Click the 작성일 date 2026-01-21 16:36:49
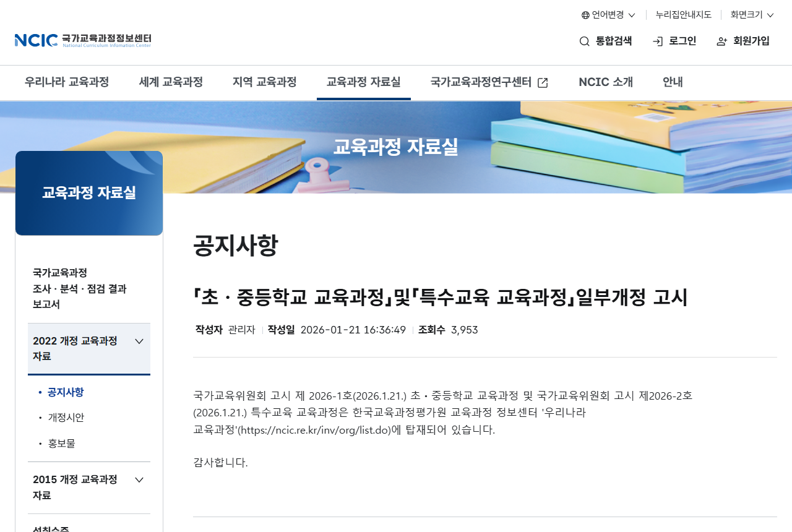The height and width of the screenshot is (532, 792). click(x=353, y=330)
